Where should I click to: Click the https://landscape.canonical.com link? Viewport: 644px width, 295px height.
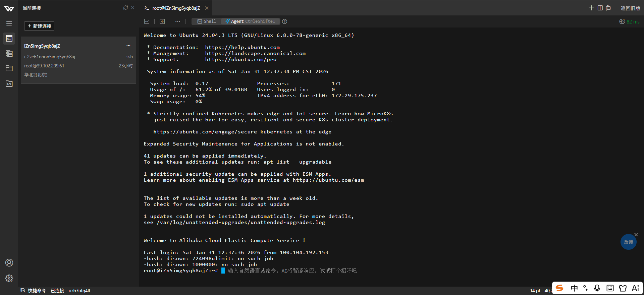255,53
